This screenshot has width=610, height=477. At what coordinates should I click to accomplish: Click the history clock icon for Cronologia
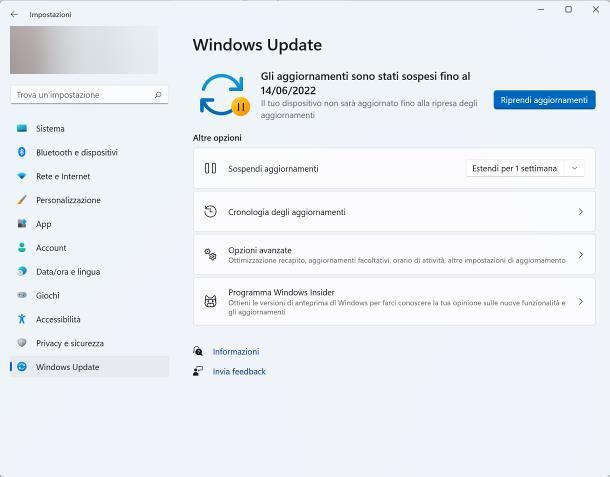point(210,212)
